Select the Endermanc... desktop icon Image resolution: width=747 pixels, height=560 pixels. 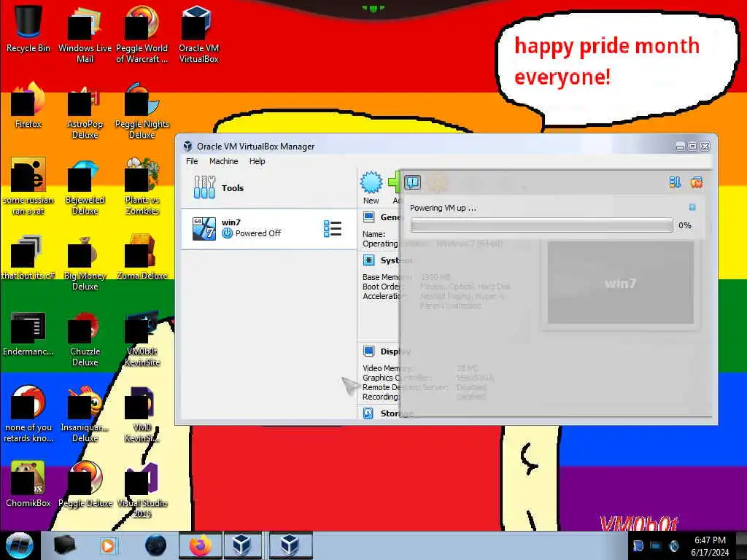pyautogui.click(x=28, y=333)
